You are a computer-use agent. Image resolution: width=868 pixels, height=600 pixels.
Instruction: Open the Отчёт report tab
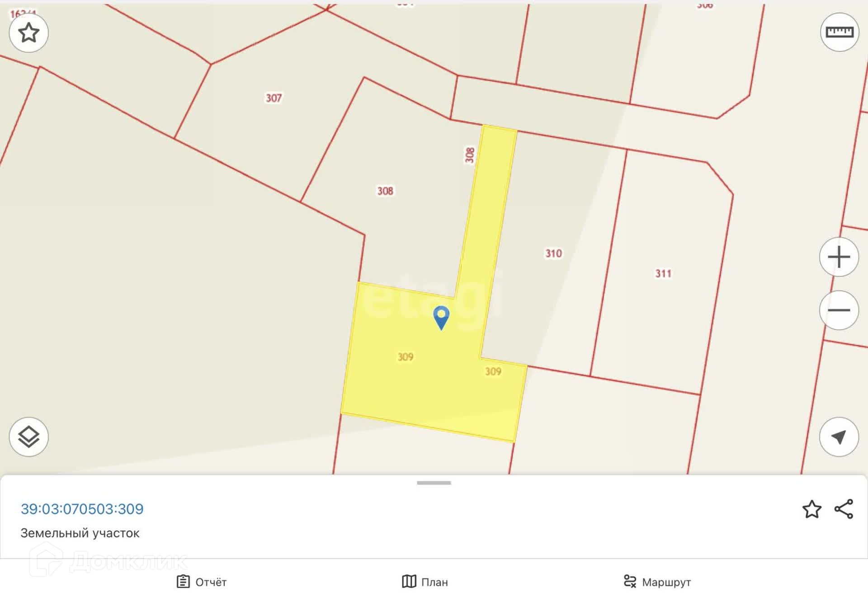click(202, 582)
